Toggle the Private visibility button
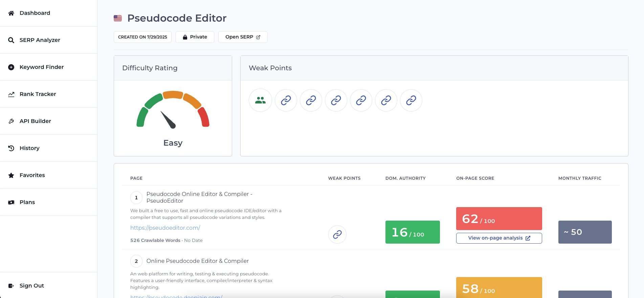 click(195, 37)
